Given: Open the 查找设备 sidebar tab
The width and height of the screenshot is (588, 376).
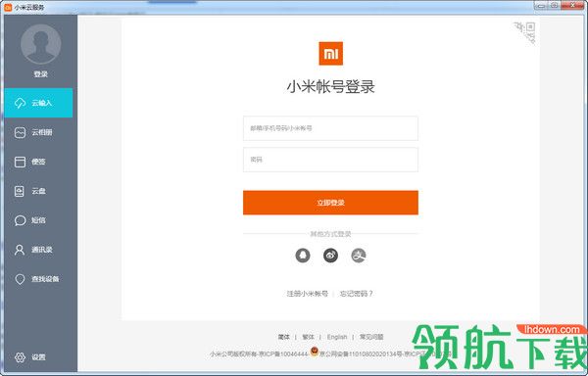Looking at the screenshot, I should click(x=38, y=279).
